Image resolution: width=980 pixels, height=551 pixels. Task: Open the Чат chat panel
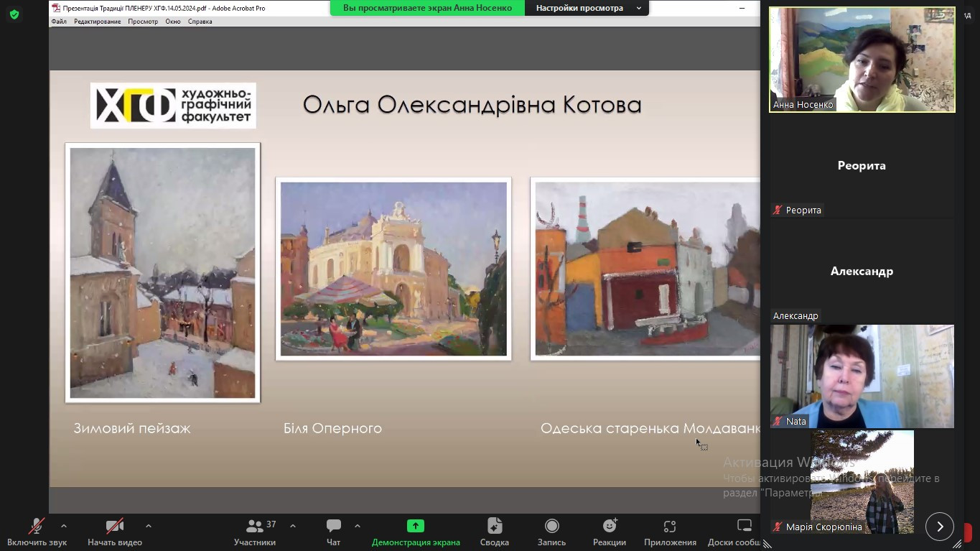point(334,532)
